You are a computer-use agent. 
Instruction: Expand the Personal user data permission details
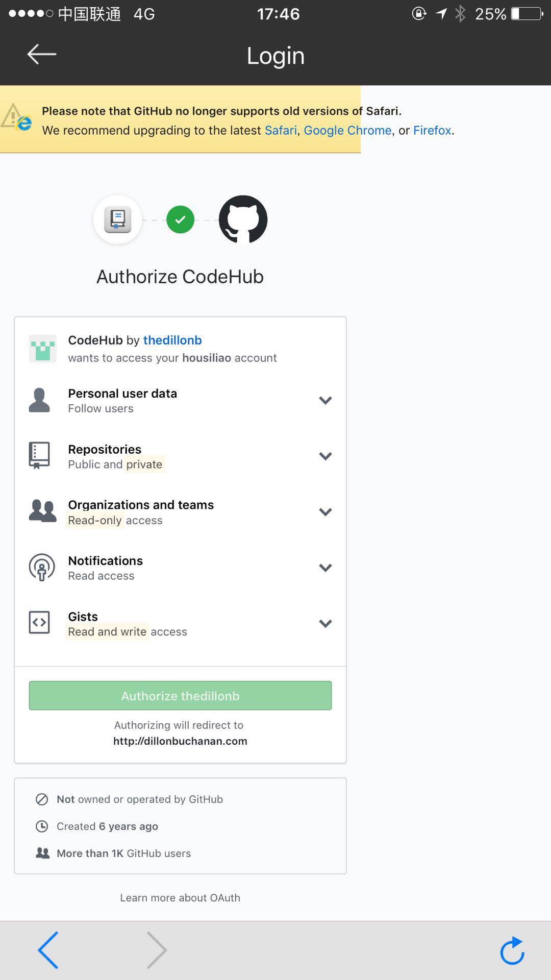pos(325,400)
